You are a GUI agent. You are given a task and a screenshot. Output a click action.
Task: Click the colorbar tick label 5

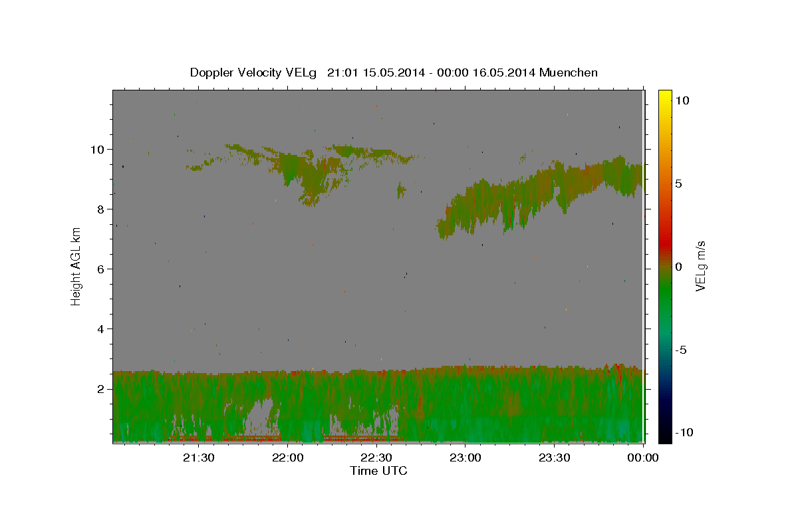click(x=678, y=184)
